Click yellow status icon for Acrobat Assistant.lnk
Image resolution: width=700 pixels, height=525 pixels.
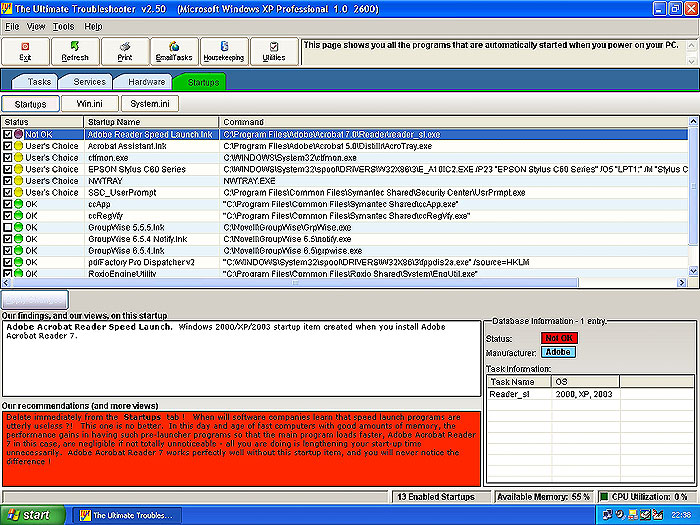coord(18,146)
